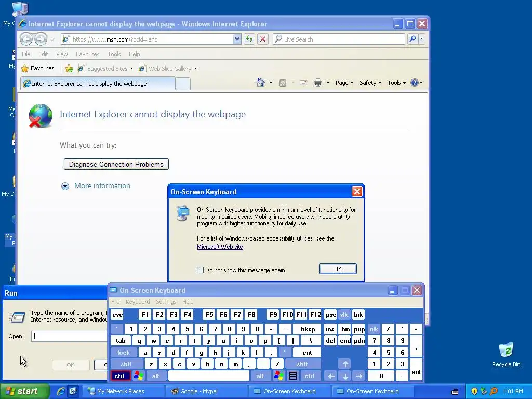
Task: Expand the Web Slice Gallery dropdown
Action: (x=196, y=69)
